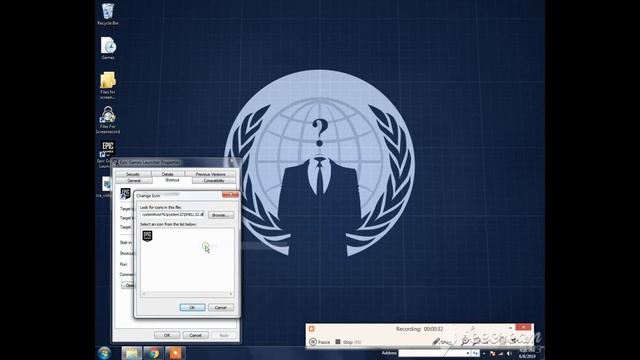Select the Shortcut tab
This screenshot has height=360, width=640.
pos(172,180)
